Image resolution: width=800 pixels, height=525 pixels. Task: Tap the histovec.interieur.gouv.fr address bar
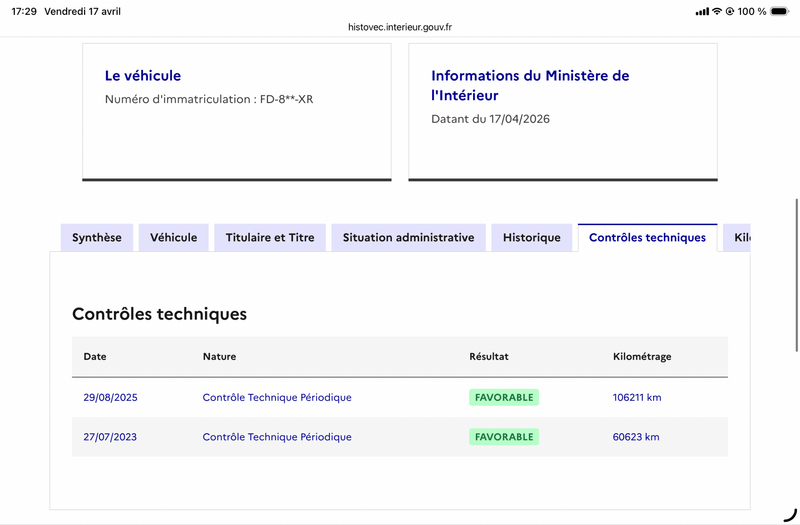pos(400,28)
